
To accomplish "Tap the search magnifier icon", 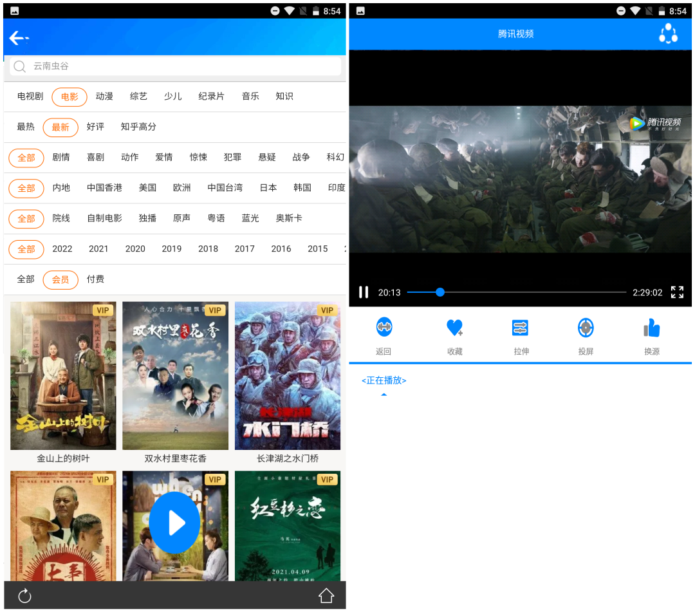I will pyautogui.click(x=19, y=66).
